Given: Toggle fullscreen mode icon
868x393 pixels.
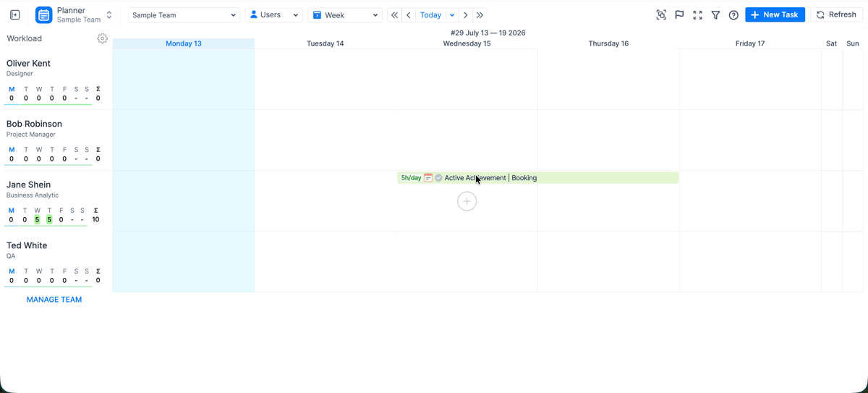Looking at the screenshot, I should coord(697,14).
